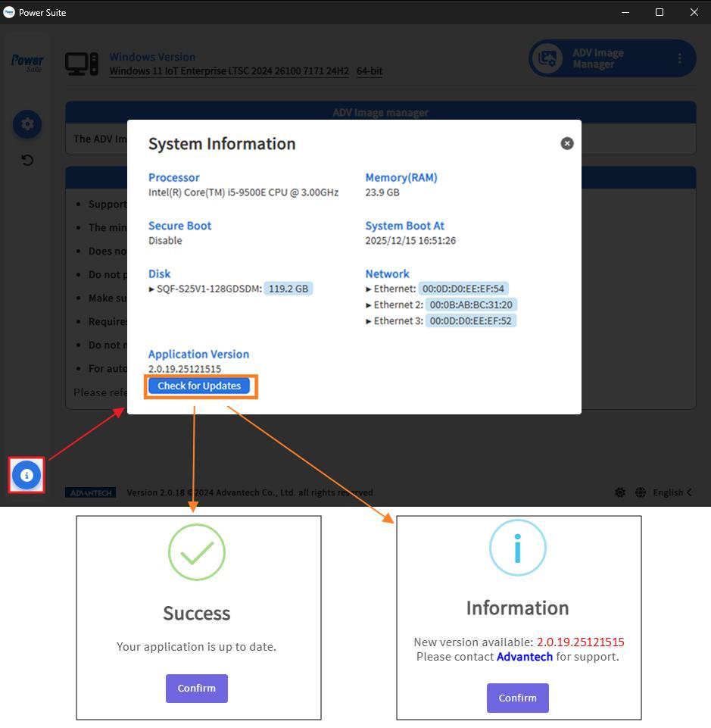Image resolution: width=711 pixels, height=728 pixels.
Task: Click the green checkmark Success icon
Action: [197, 552]
